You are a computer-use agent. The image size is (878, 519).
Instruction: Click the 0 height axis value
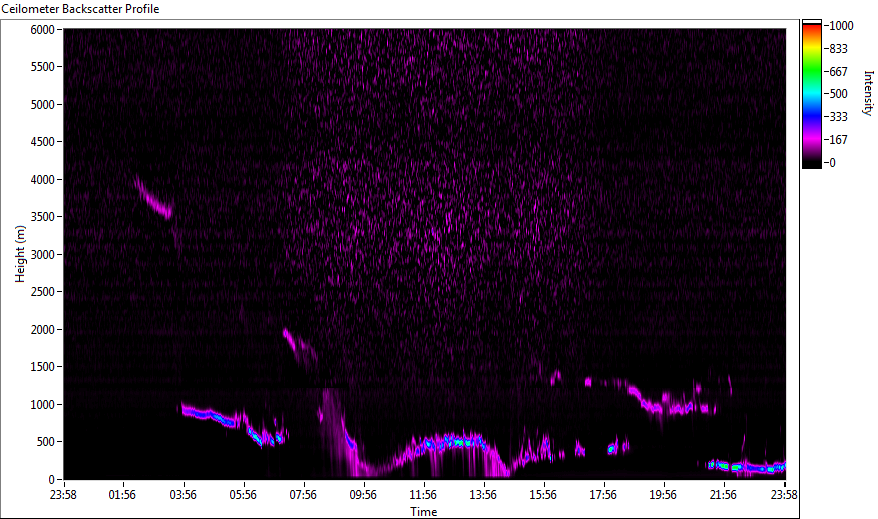point(52,480)
